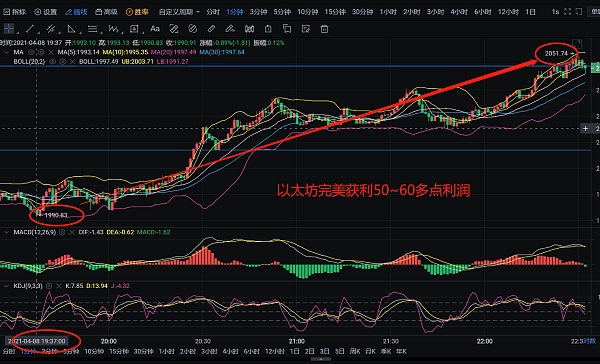Select top 12小时 period tab
Image resolution: width=600 pixels, height=364 pixels.
click(x=508, y=12)
